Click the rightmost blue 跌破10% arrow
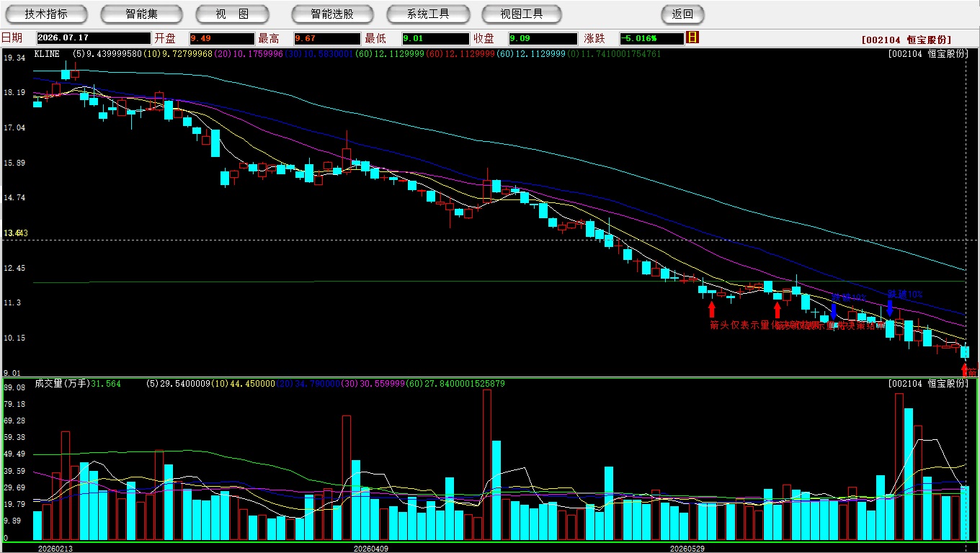Viewport: 980px width, 553px height. point(890,307)
